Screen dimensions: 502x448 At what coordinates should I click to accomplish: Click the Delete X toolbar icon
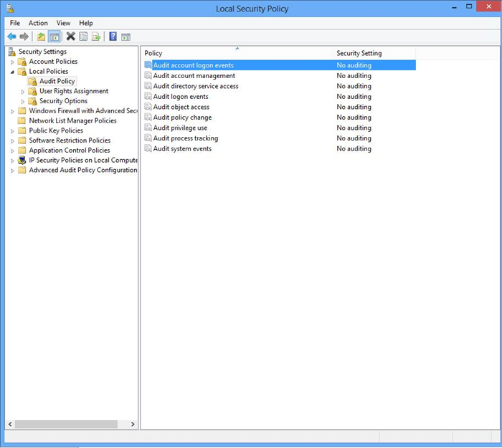(70, 37)
